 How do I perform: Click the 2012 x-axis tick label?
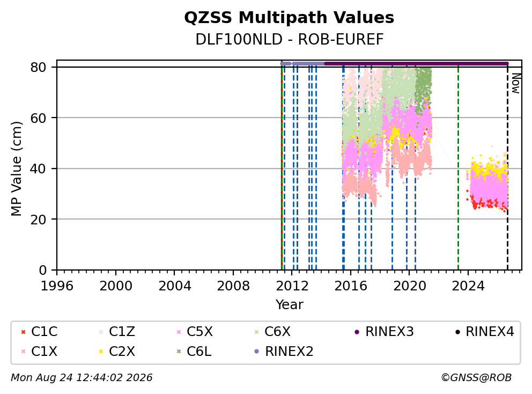pyautogui.click(x=292, y=286)
